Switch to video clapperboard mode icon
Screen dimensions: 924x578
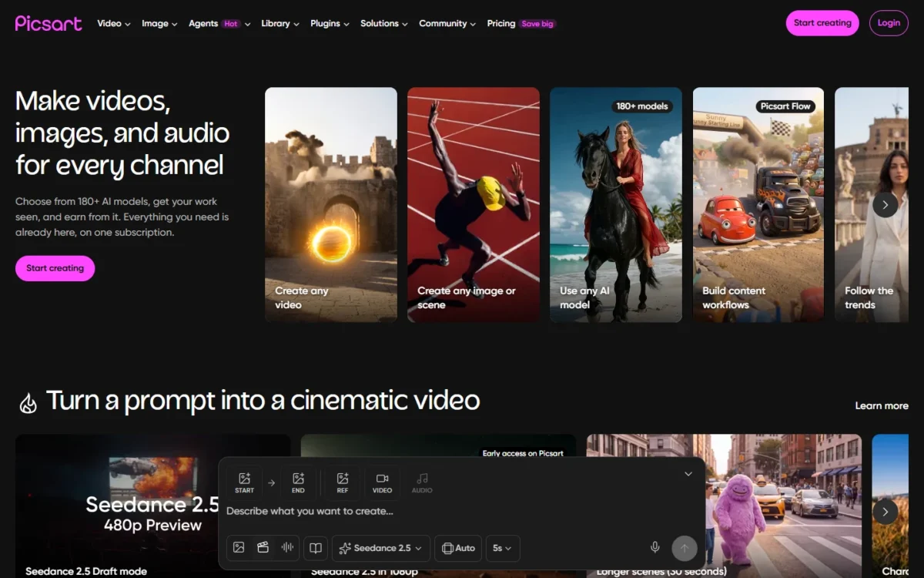(x=263, y=548)
